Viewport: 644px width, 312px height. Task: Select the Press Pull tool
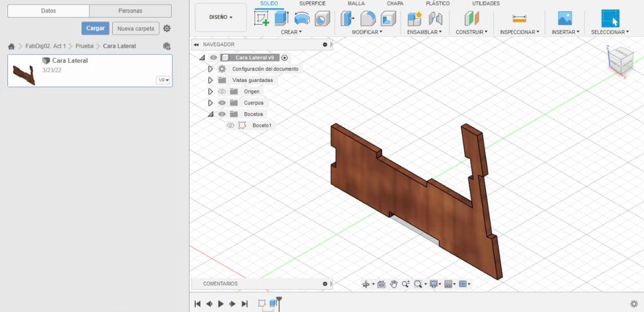coord(347,19)
